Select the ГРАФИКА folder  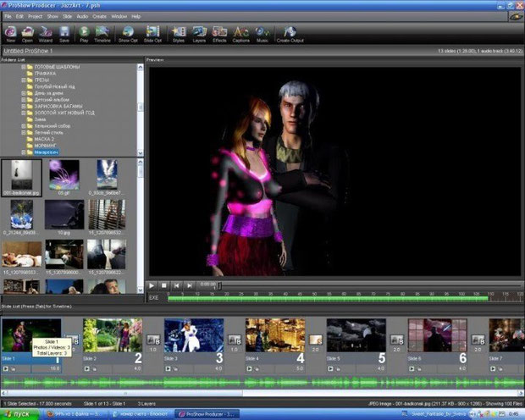[45, 74]
